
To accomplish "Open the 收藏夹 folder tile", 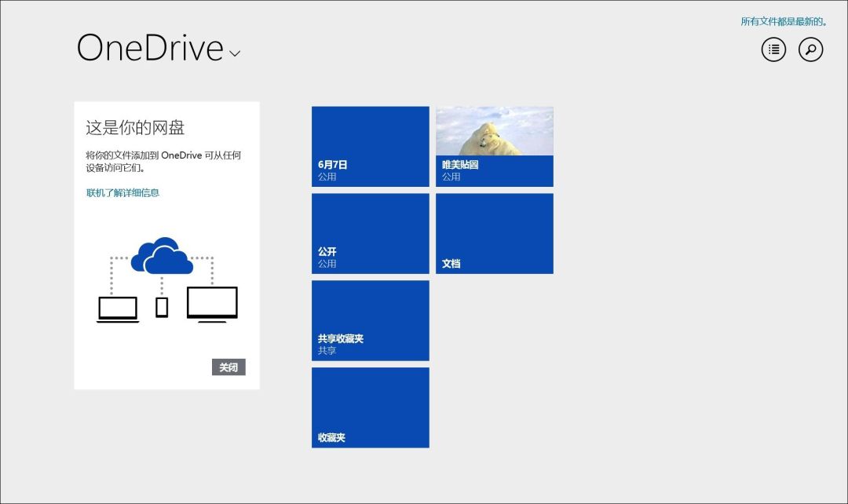I will tap(371, 407).
